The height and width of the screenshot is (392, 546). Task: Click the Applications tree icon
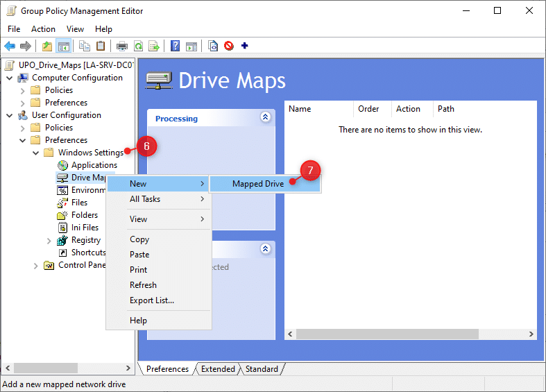click(x=62, y=165)
